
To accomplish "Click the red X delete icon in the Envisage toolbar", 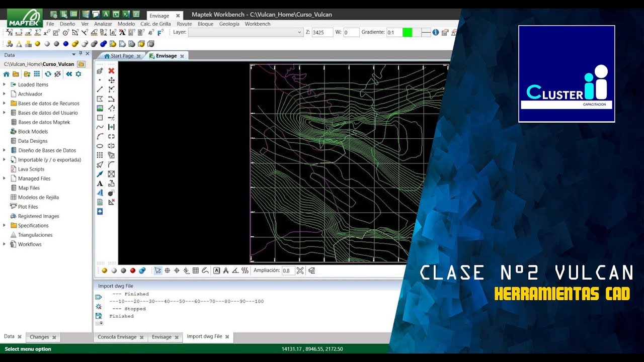I will click(x=111, y=71).
